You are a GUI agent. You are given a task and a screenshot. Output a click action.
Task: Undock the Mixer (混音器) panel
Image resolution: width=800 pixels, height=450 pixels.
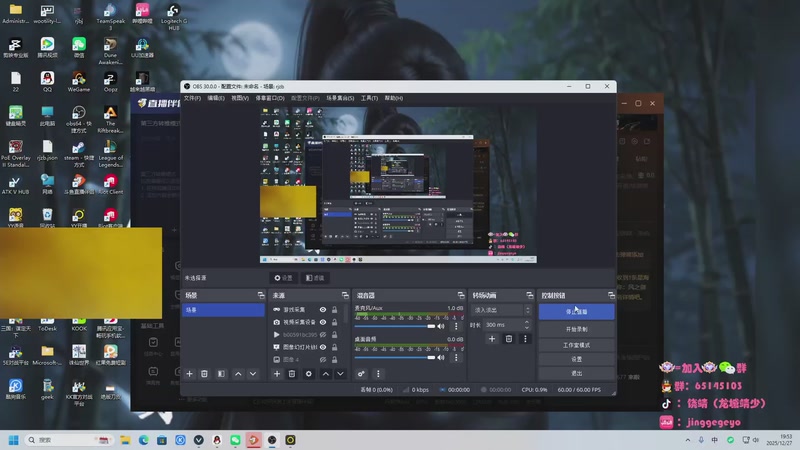click(461, 295)
